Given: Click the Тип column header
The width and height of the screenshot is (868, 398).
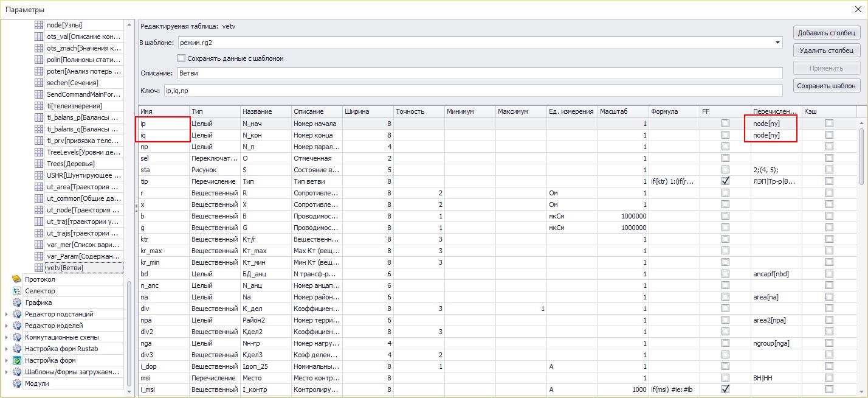Looking at the screenshot, I should coord(215,112).
